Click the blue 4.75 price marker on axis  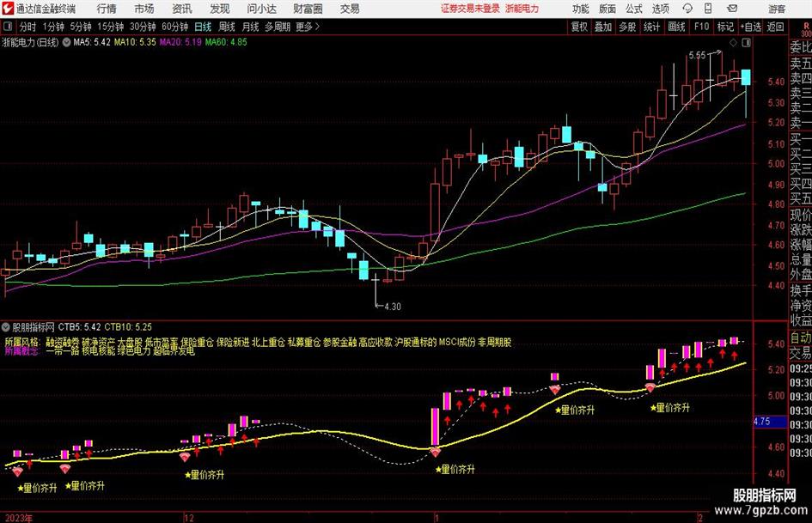point(770,422)
